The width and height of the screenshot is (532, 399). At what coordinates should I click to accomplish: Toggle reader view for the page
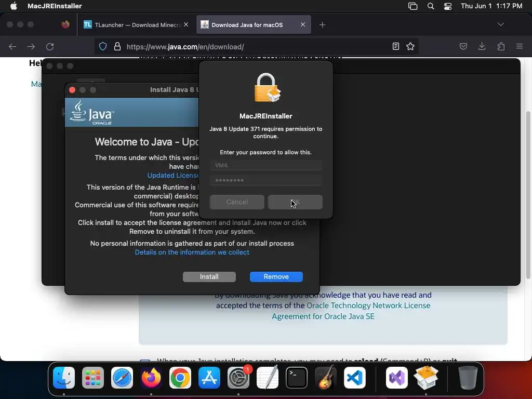coord(395,46)
